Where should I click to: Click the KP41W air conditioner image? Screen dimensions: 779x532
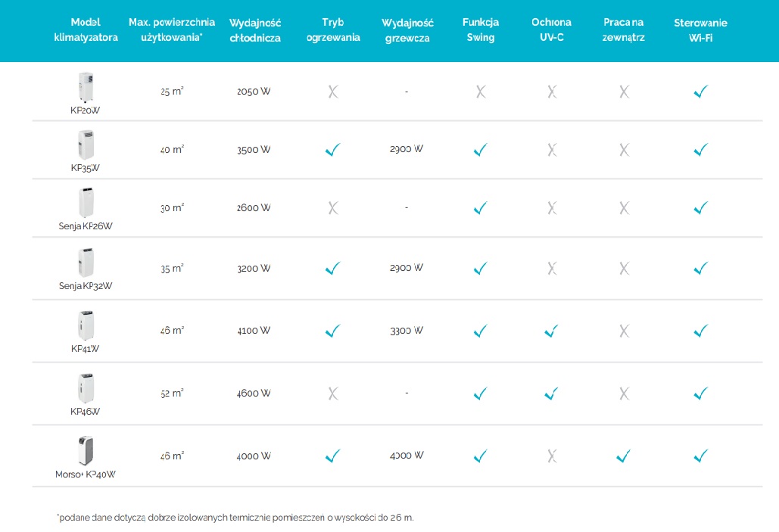point(86,325)
